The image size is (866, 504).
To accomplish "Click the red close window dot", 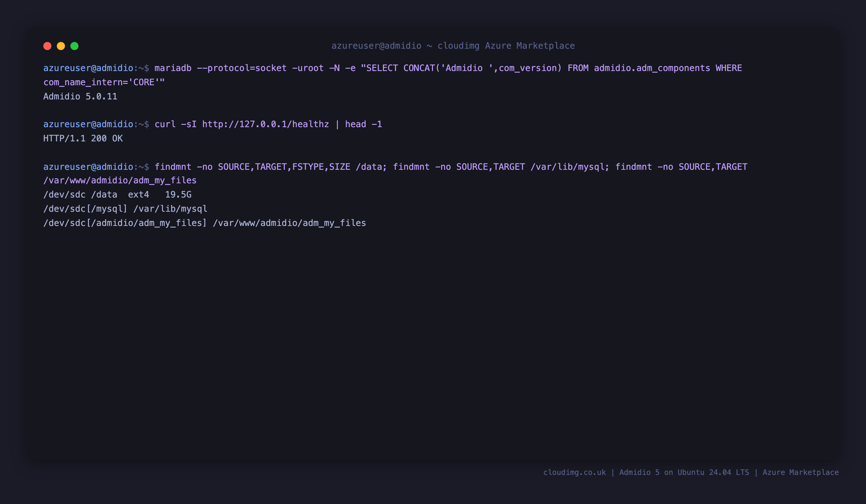I will tap(47, 46).
